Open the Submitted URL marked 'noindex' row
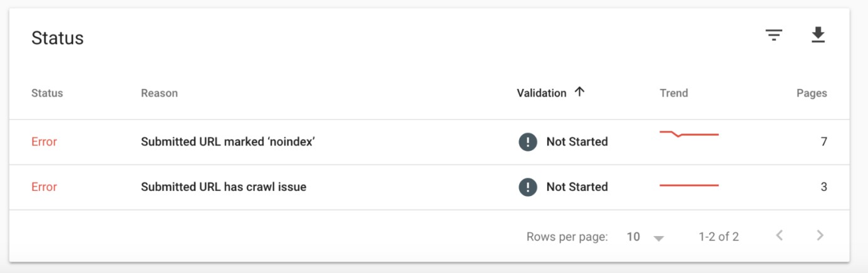The height and width of the screenshot is (273, 868). 227,142
